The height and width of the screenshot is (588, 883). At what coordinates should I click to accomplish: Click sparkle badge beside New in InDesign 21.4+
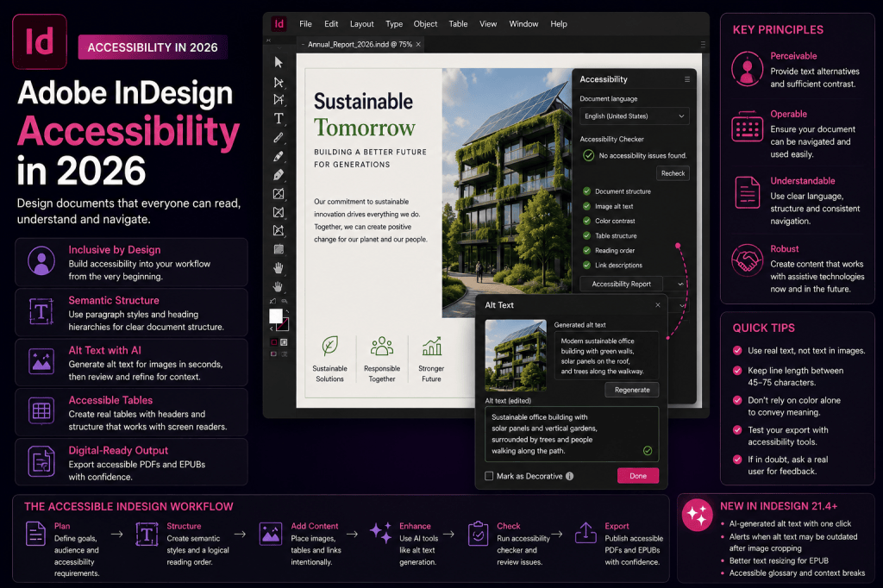697,515
